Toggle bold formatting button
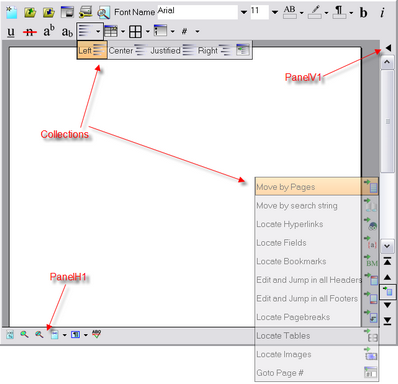Image resolution: width=398 pixels, height=384 pixels. 364,13
